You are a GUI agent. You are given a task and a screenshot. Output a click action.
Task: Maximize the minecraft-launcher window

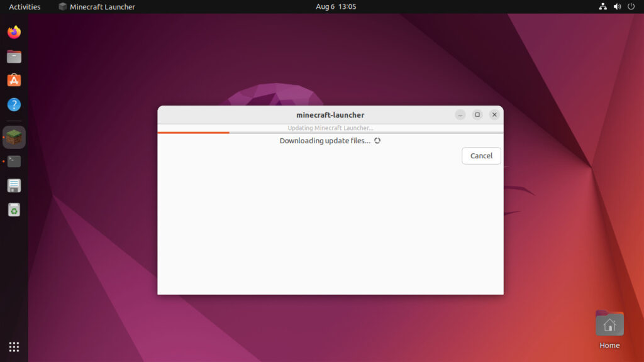[477, 115]
